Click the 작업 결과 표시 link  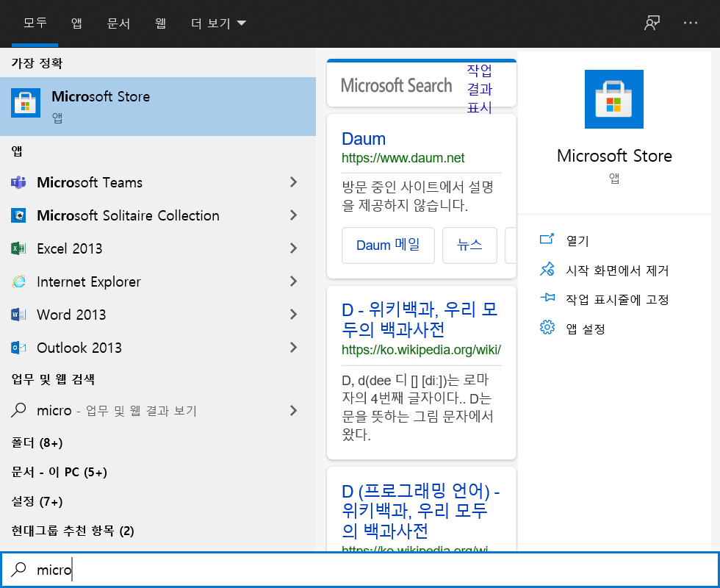tap(479, 89)
